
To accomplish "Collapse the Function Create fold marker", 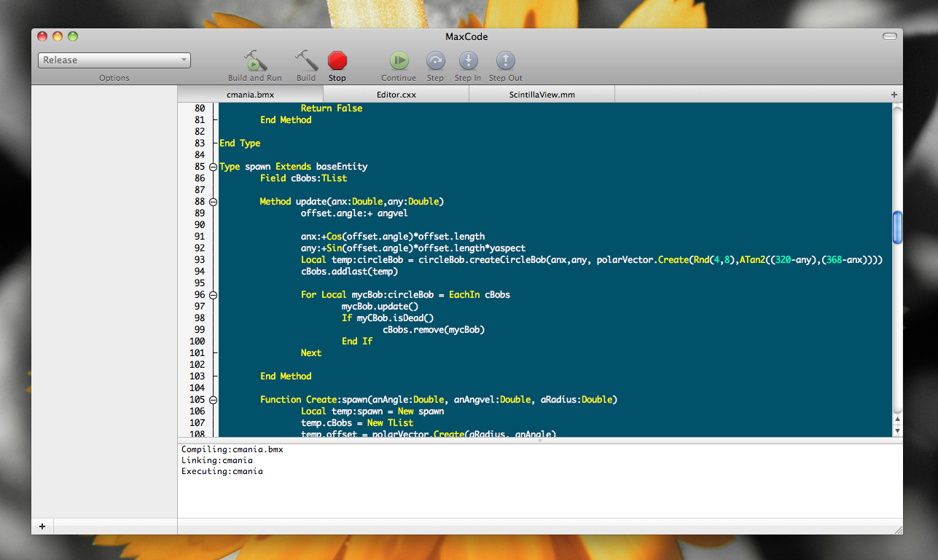I will tap(213, 400).
